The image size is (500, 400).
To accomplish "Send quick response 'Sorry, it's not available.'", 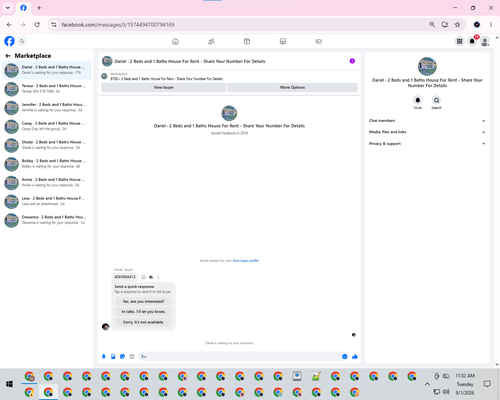I will [143, 322].
